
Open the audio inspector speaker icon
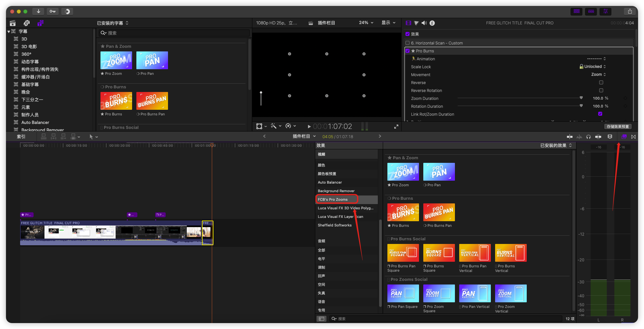[x=424, y=23]
